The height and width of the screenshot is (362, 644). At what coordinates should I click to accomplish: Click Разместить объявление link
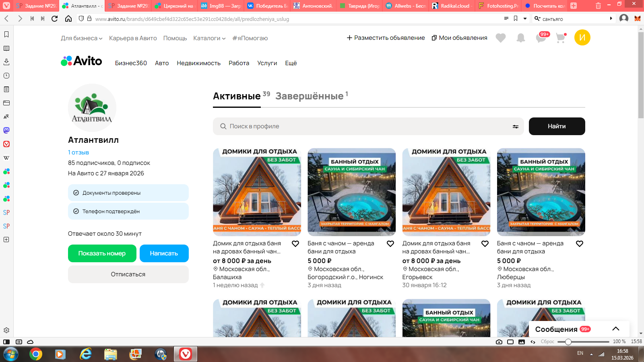[386, 38]
